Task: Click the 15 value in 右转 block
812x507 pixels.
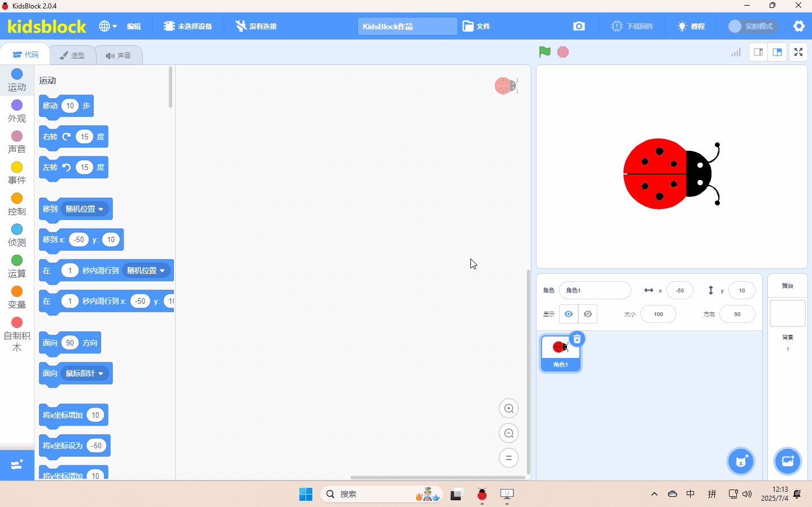Action: coord(84,137)
